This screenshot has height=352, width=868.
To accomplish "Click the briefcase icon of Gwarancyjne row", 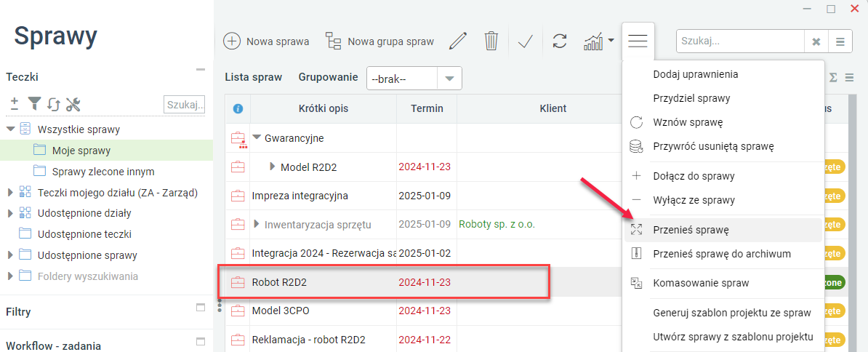I will point(238,140).
